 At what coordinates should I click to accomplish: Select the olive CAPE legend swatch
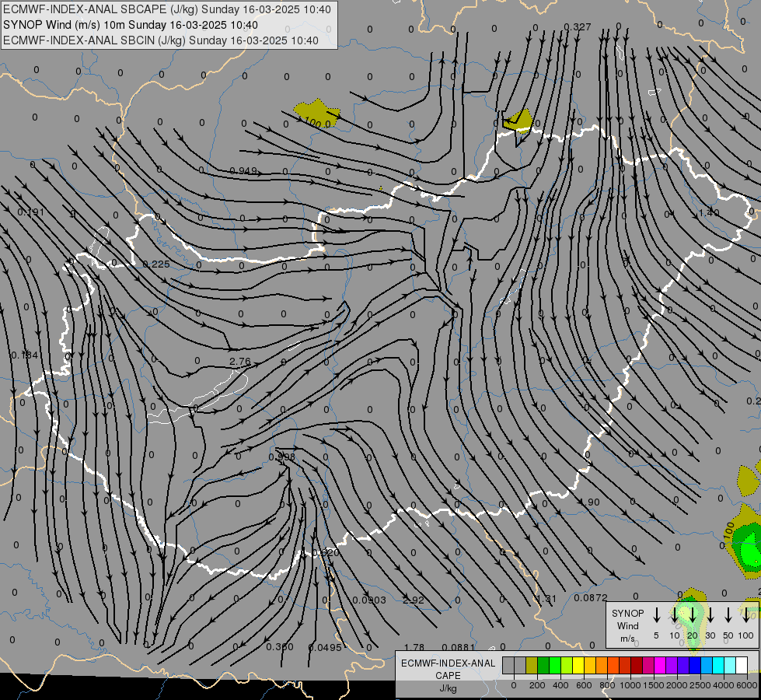point(532,665)
